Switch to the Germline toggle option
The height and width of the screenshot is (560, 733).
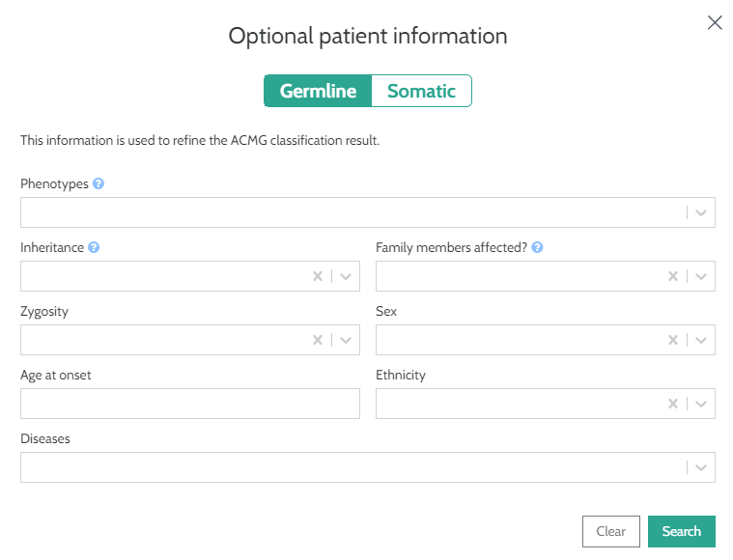coord(318,92)
